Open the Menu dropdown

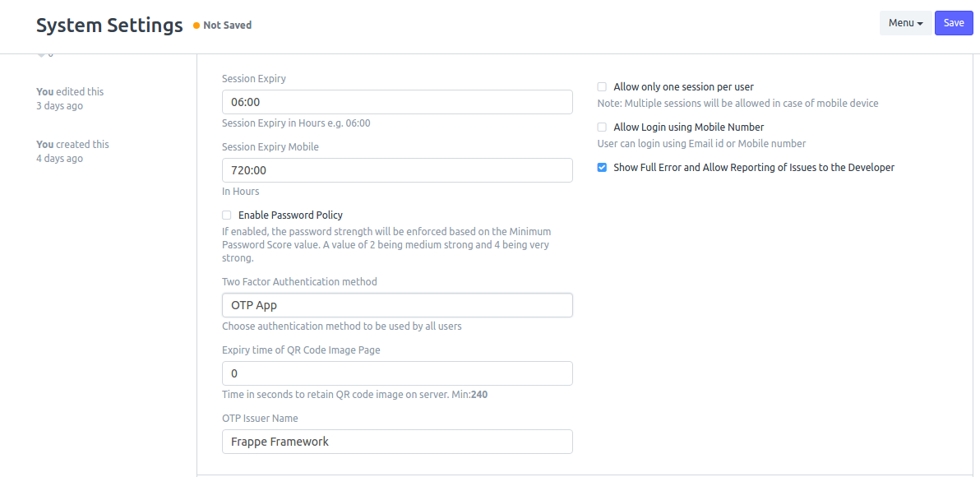tap(905, 23)
